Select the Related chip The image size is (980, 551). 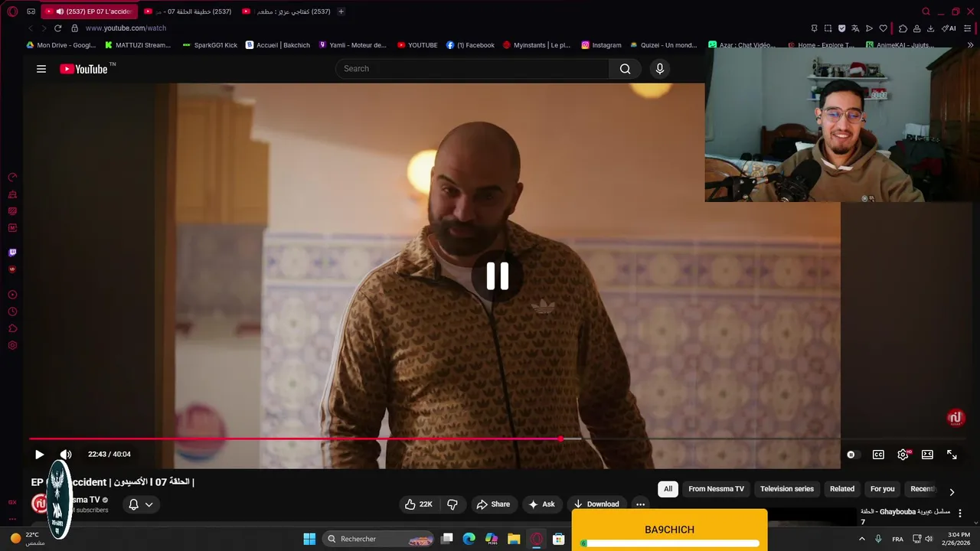(x=842, y=489)
